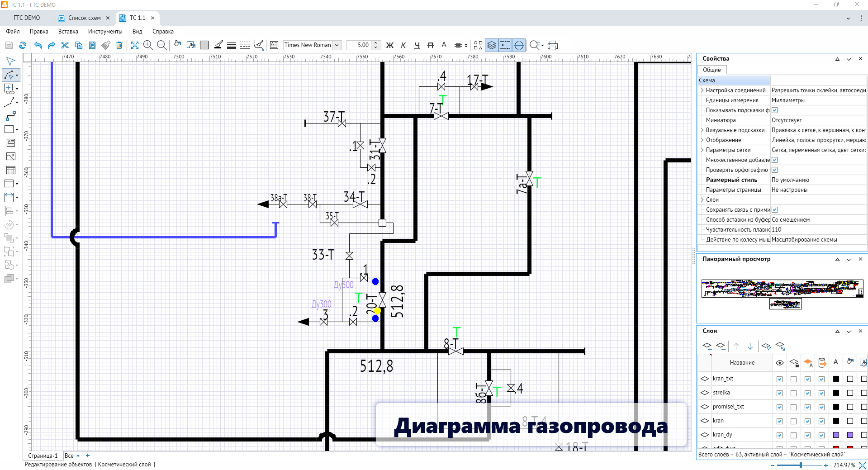The height and width of the screenshot is (470, 868).
Task: Select the image insert tool
Action: click(11, 157)
